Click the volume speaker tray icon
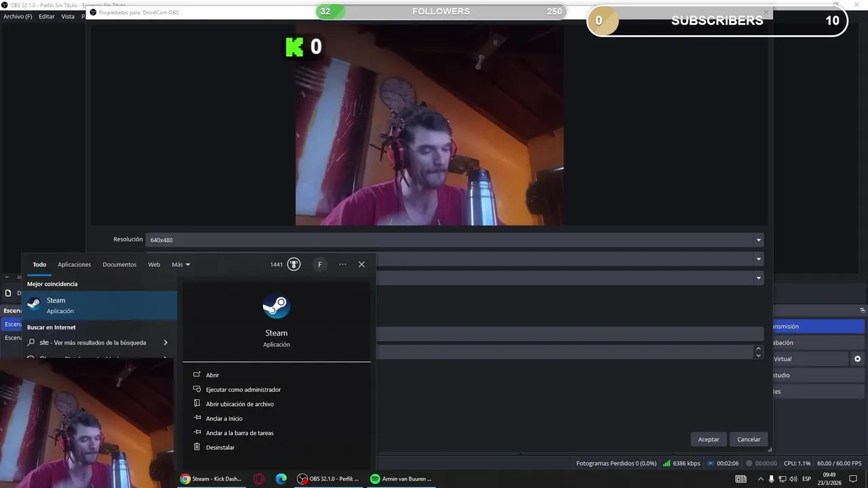Image resolution: width=868 pixels, height=488 pixels. (x=793, y=479)
